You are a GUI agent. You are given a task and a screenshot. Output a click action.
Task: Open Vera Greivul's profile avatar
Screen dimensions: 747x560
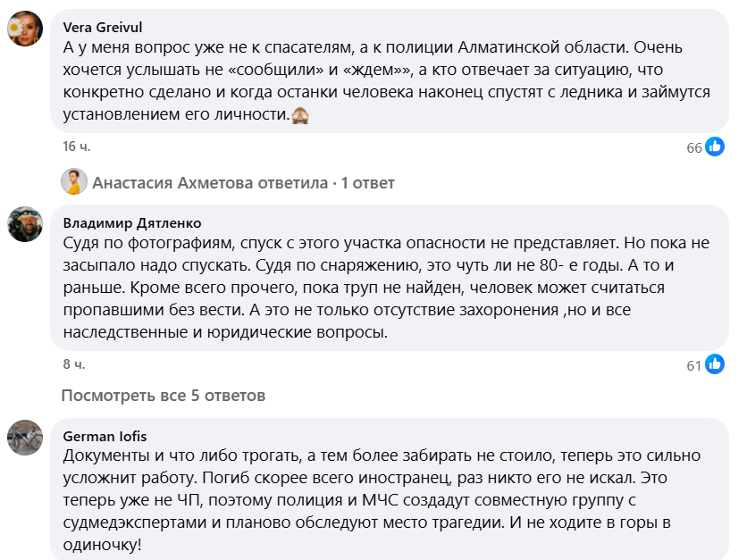pos(25,29)
